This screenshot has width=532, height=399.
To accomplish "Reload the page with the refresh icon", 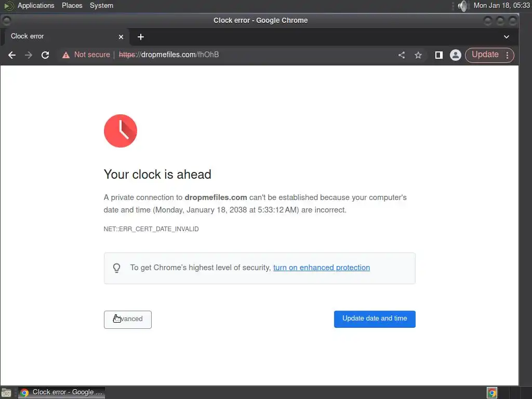I will click(x=45, y=55).
